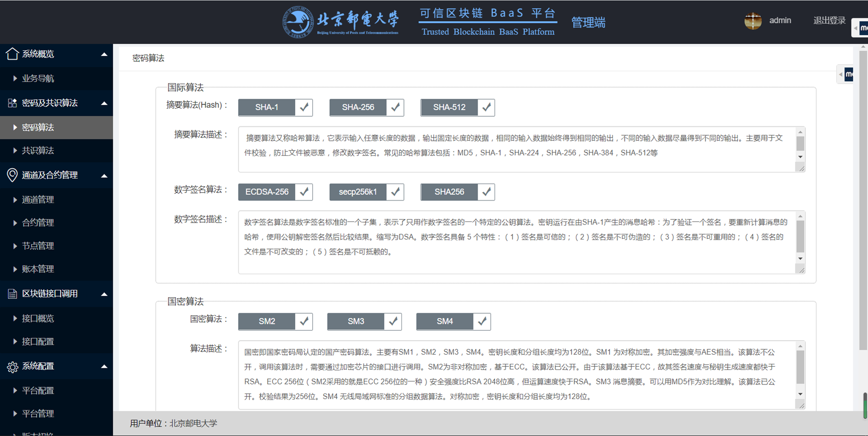868x436 pixels.
Task: Click the arrow icon before 通道管理
Action: tap(15, 199)
